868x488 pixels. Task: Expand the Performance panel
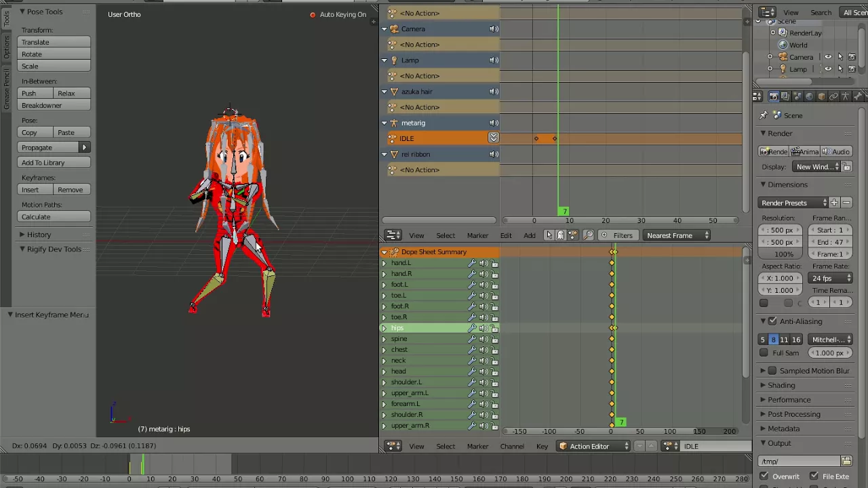[789, 400]
